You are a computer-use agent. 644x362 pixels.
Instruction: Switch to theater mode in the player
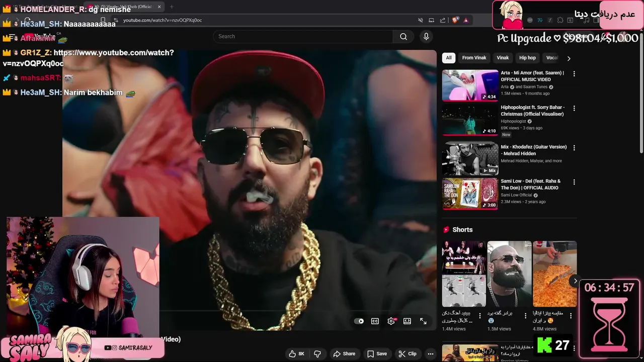[407, 321]
